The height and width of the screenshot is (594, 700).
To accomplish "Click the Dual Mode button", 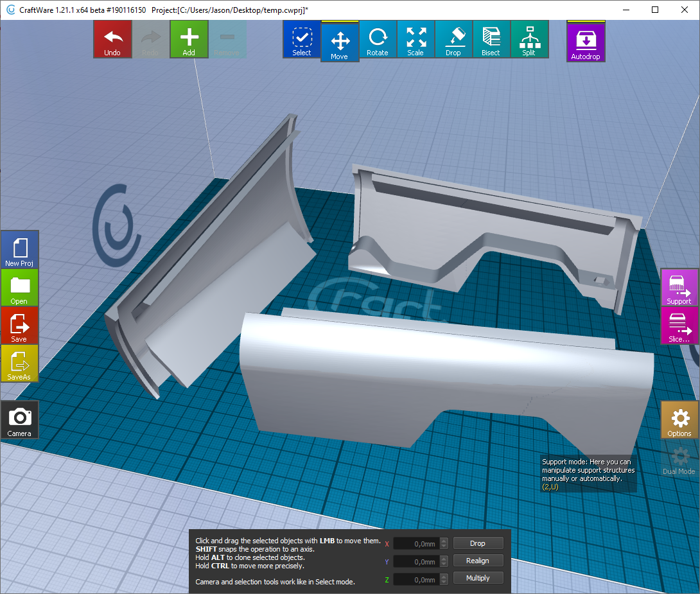I will point(679,458).
